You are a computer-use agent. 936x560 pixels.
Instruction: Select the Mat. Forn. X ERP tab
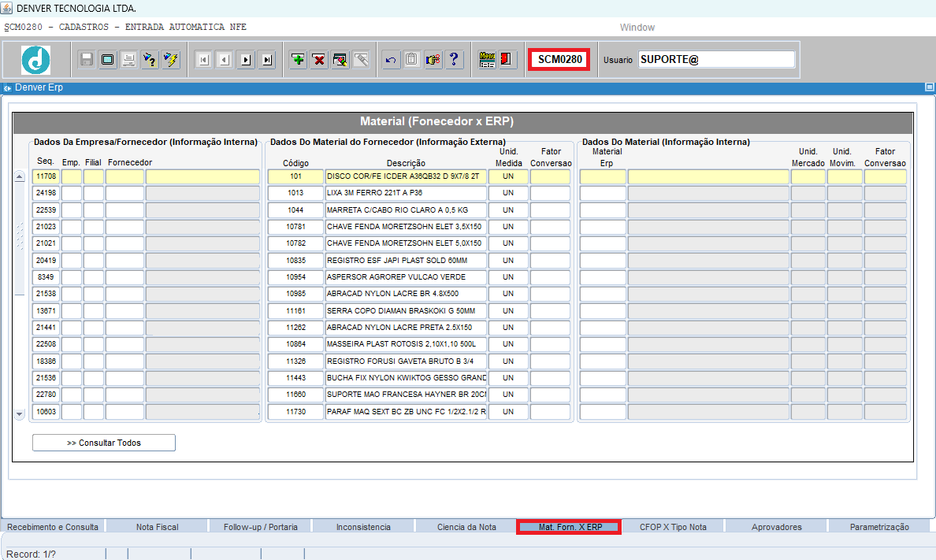click(x=570, y=527)
